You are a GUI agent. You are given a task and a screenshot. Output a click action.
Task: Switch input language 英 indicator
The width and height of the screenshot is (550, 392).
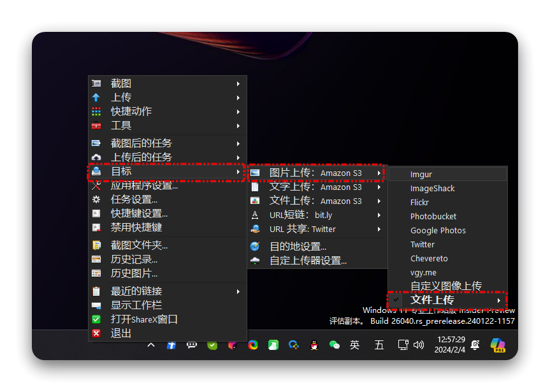tap(354, 345)
